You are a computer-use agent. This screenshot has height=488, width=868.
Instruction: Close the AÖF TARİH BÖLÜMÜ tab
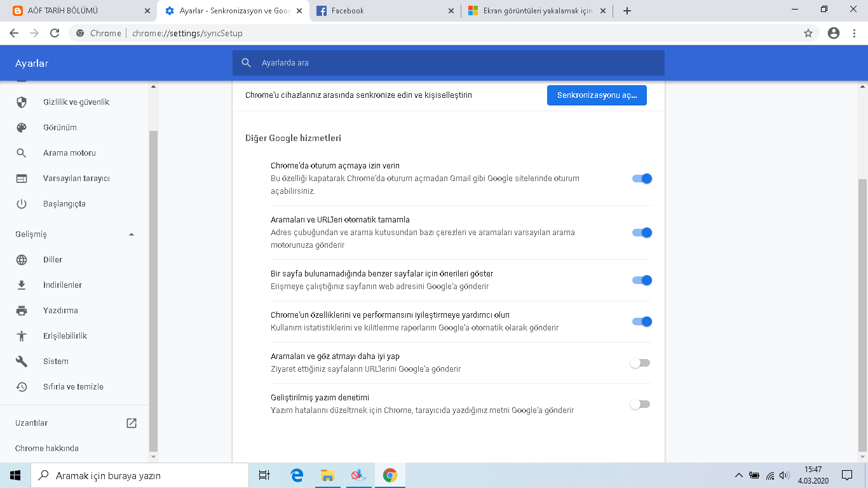point(147,11)
